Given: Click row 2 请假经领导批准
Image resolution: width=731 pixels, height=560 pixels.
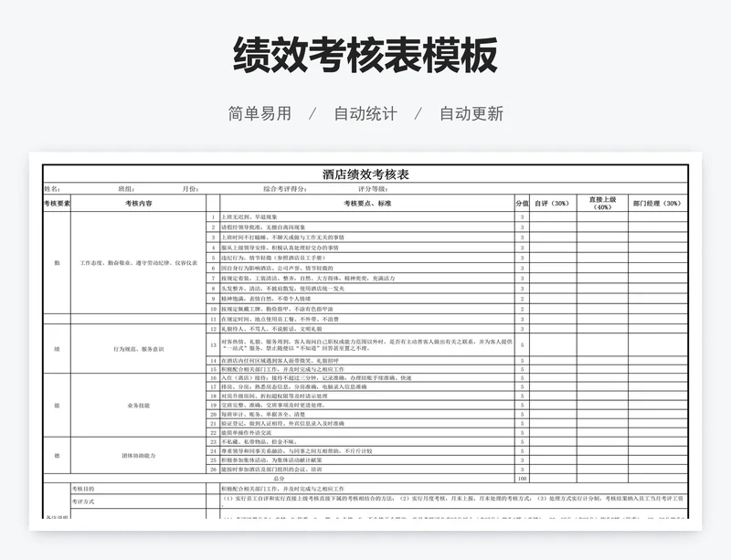Looking at the screenshot, I should [x=367, y=227].
